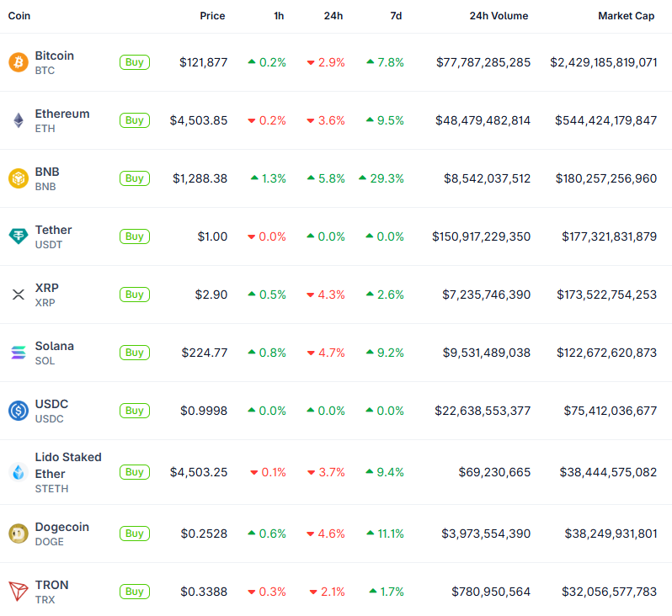
Task: Click the BNB coin logo icon
Action: tap(18, 178)
